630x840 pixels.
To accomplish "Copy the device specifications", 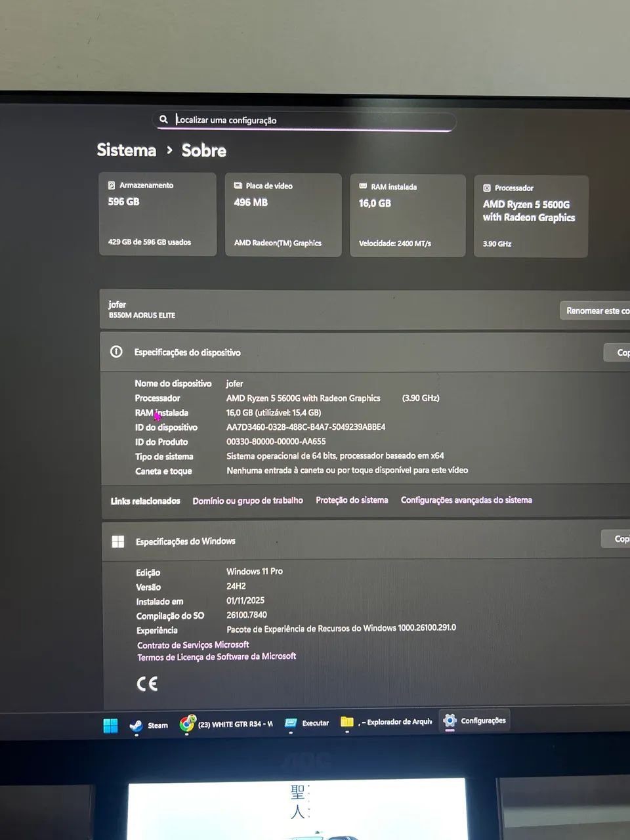I will coord(618,352).
